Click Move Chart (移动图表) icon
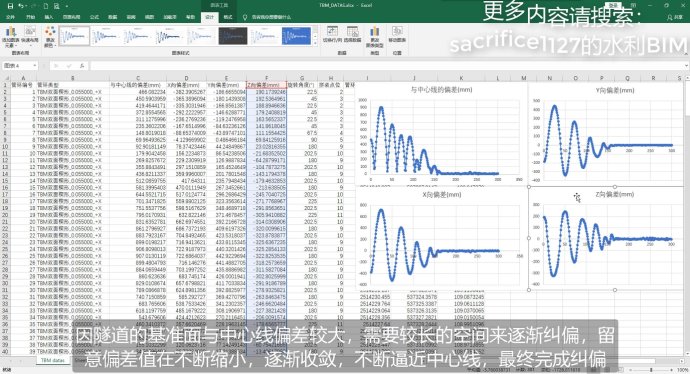 pos(397,34)
